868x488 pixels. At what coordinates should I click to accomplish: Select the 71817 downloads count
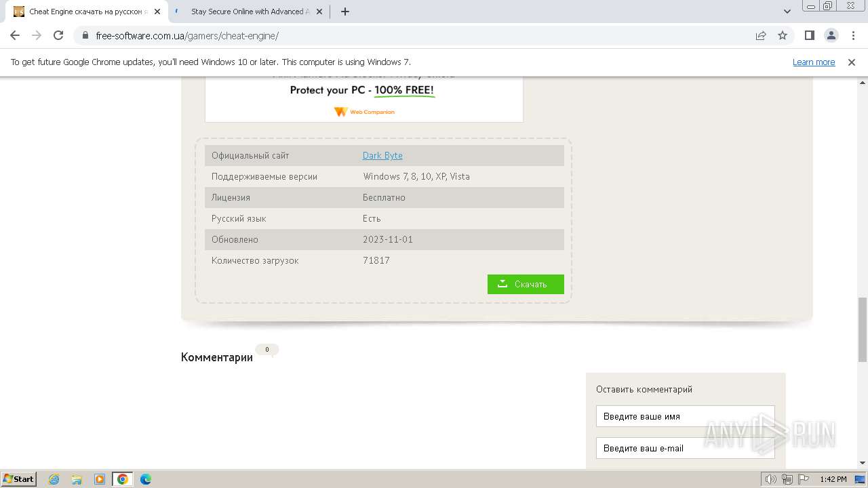[376, 261]
